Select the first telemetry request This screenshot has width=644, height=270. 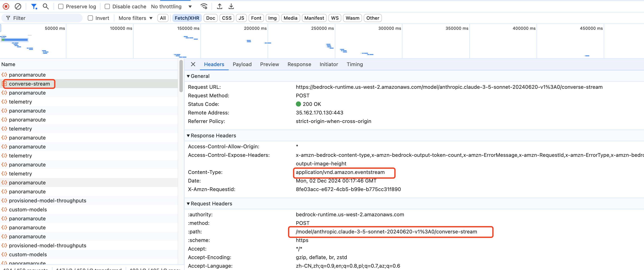[x=89, y=102]
